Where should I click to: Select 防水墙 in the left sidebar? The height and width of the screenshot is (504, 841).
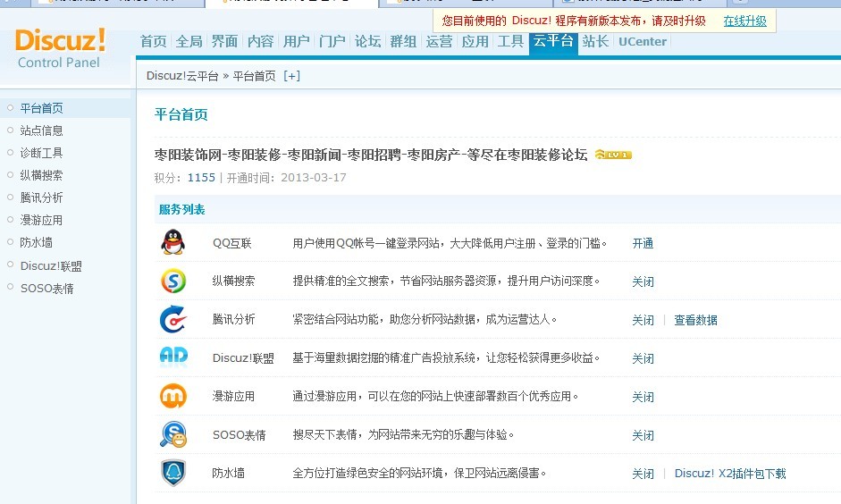pos(36,242)
